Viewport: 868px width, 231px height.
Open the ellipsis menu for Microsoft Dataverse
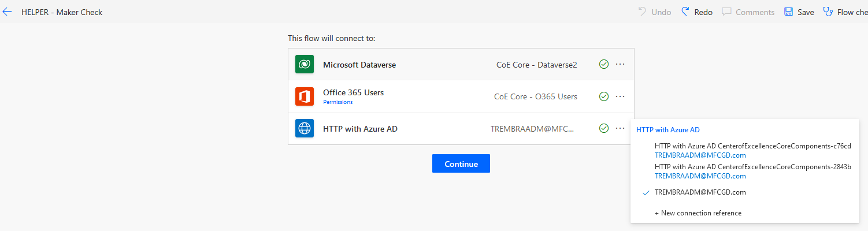[620, 65]
